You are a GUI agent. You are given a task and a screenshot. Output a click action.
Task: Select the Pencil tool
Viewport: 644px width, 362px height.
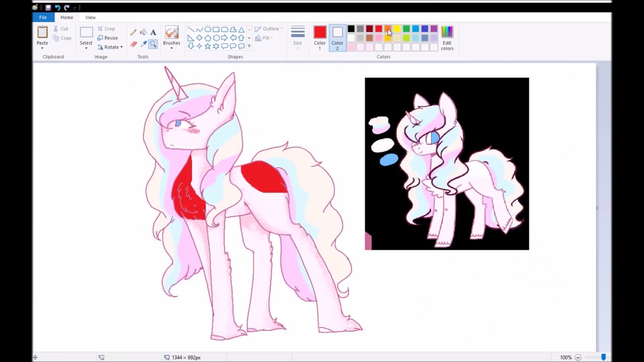pyautogui.click(x=133, y=32)
